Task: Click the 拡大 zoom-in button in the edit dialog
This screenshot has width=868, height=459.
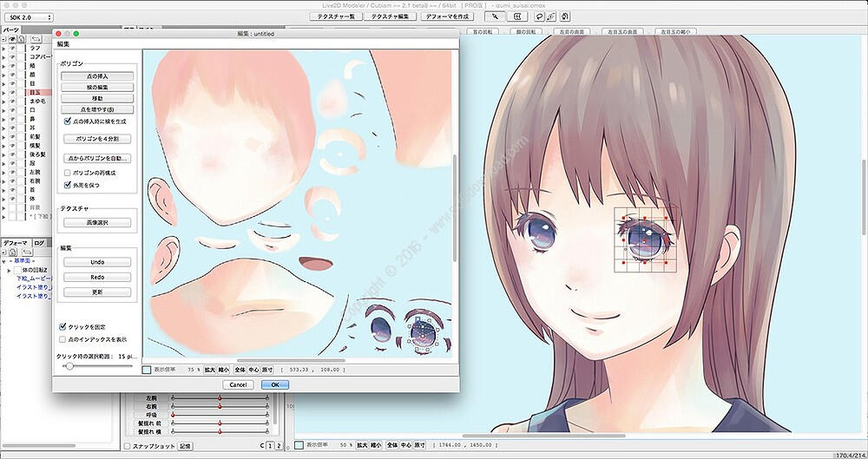Action: click(x=209, y=370)
